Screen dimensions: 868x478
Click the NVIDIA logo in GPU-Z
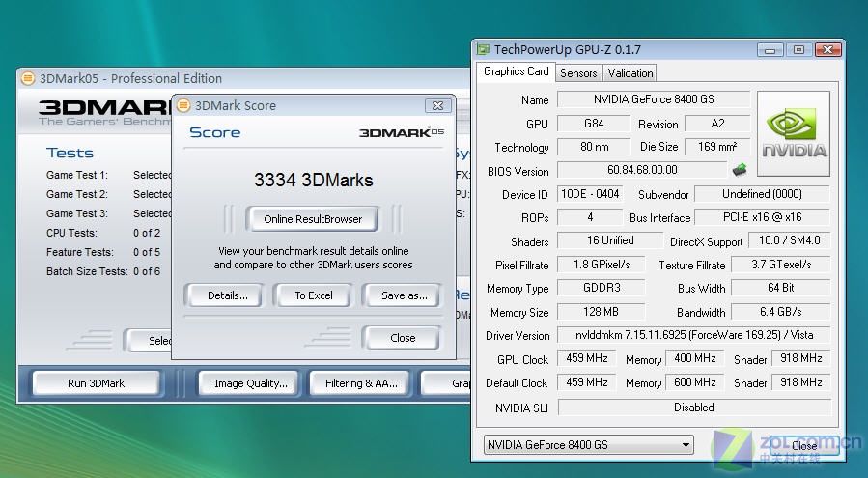click(794, 133)
